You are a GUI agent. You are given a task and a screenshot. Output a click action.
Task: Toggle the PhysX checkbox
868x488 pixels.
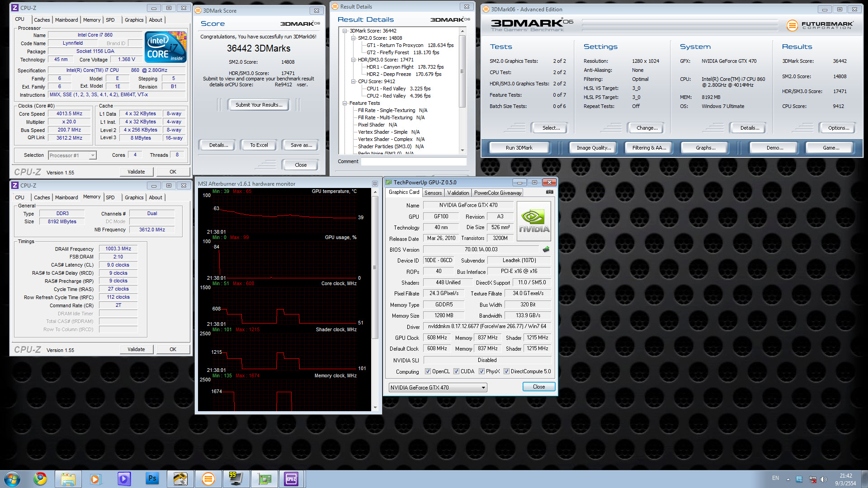482,371
